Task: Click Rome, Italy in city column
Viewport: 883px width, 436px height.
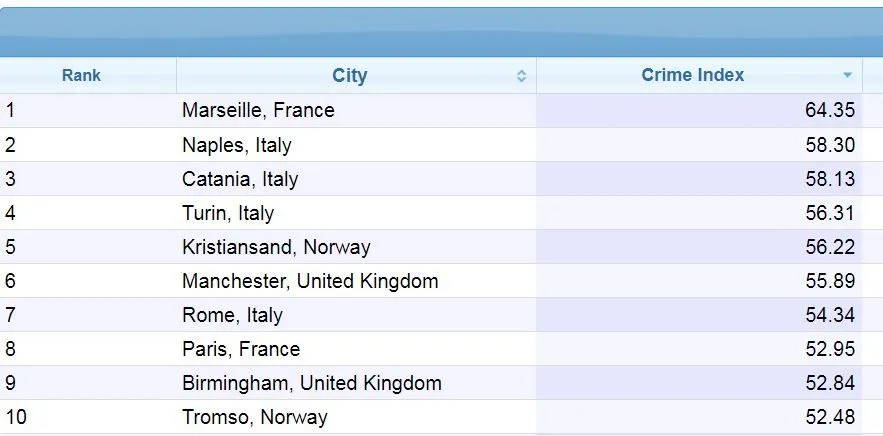Action: (x=232, y=315)
